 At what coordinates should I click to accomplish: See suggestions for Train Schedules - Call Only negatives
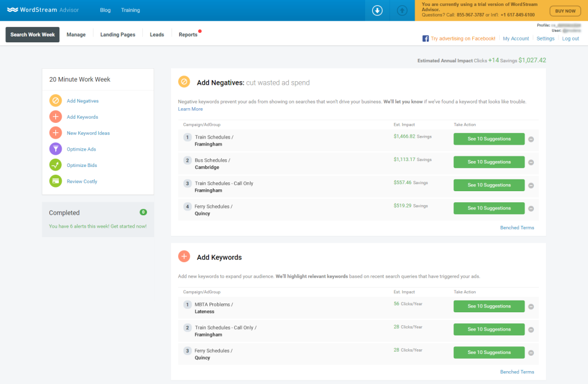pos(489,185)
